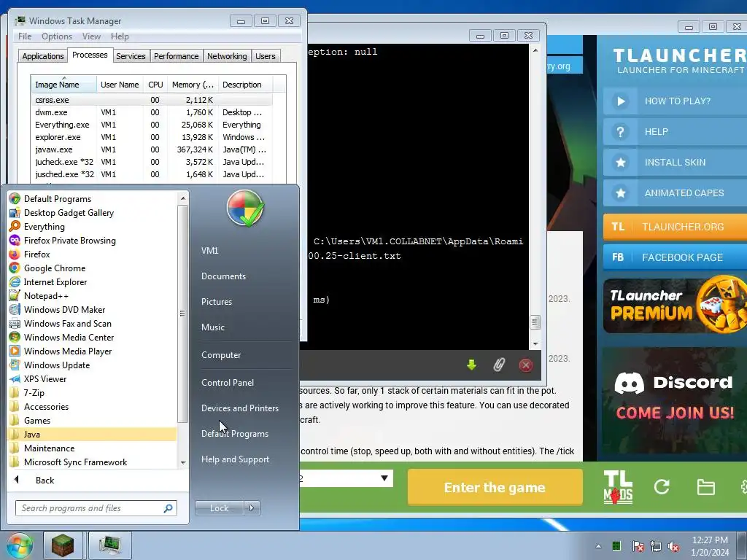
Task: Open the Lock options arrow menu
Action: click(252, 507)
